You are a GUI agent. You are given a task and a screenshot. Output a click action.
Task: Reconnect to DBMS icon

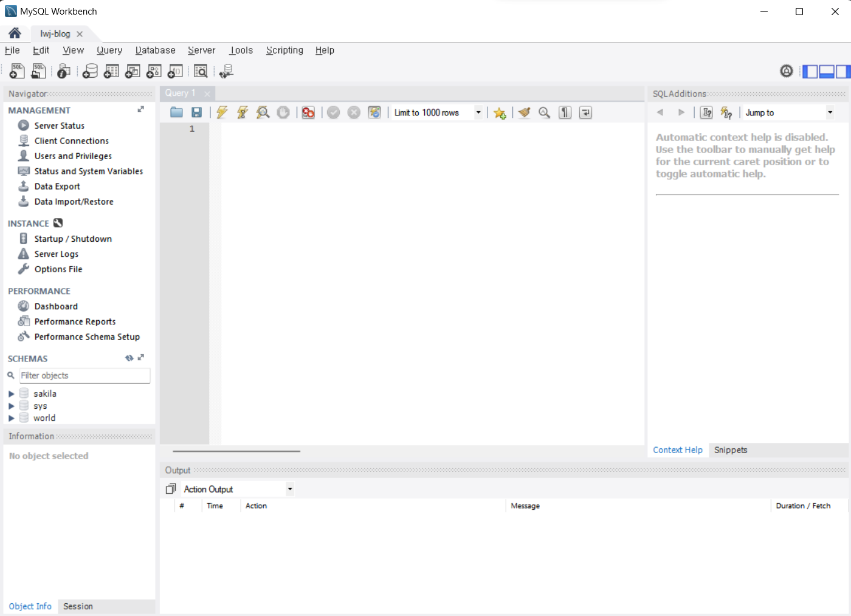pyautogui.click(x=226, y=71)
